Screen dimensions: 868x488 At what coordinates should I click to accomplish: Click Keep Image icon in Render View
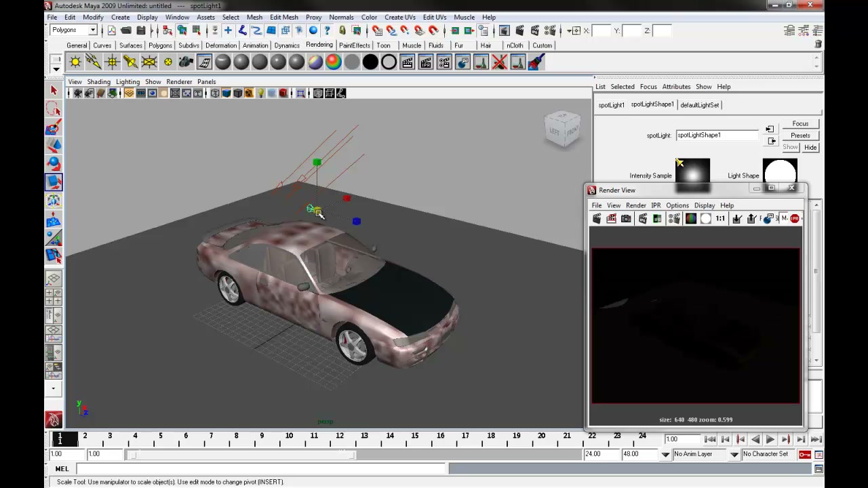737,218
